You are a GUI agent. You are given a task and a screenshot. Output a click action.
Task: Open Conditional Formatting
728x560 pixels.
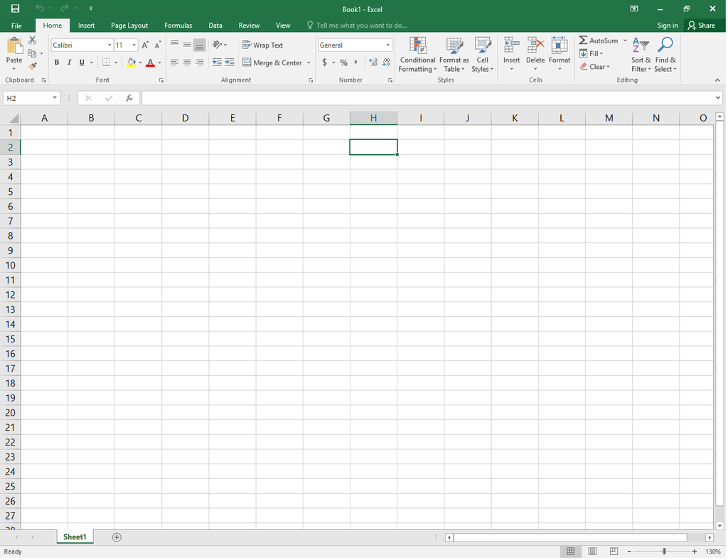[x=417, y=55]
